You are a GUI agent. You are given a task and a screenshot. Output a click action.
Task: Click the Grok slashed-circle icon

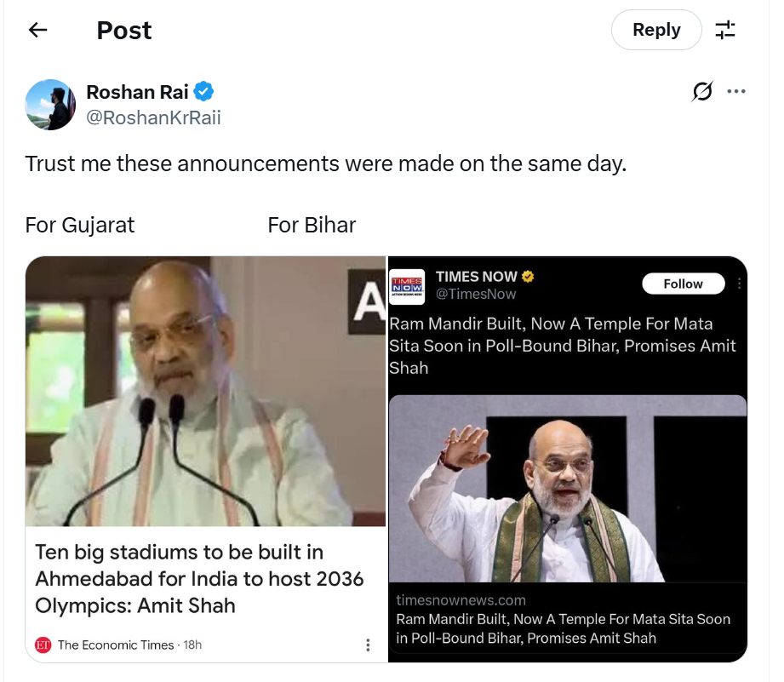point(702,92)
